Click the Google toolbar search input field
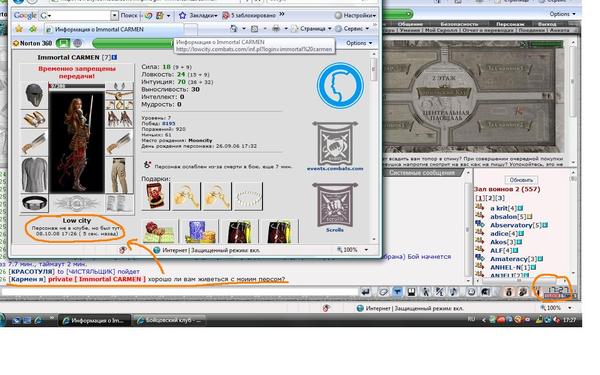Viewport: 600px width, 375px height. click(x=80, y=15)
